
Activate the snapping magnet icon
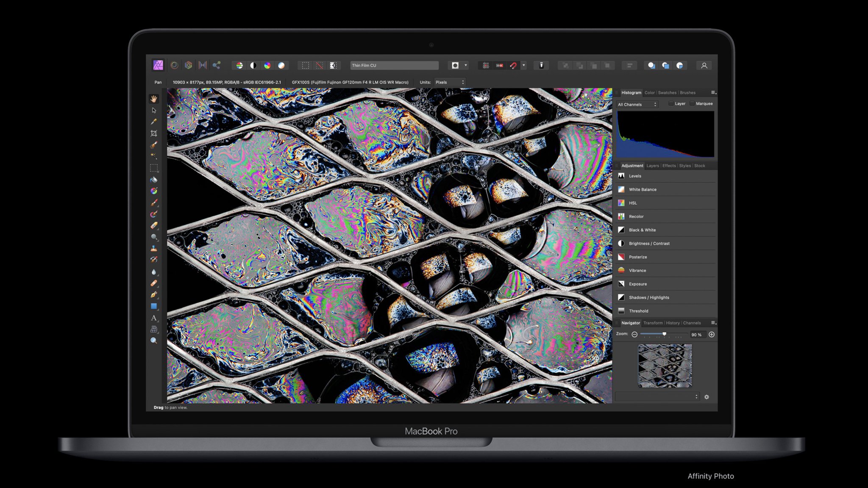point(513,65)
